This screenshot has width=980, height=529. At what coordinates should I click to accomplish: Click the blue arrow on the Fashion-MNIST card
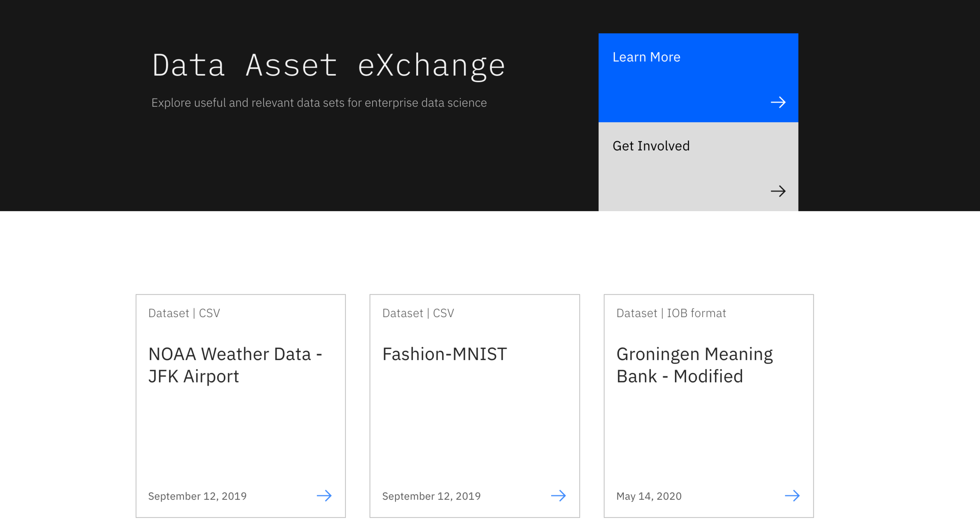558,496
